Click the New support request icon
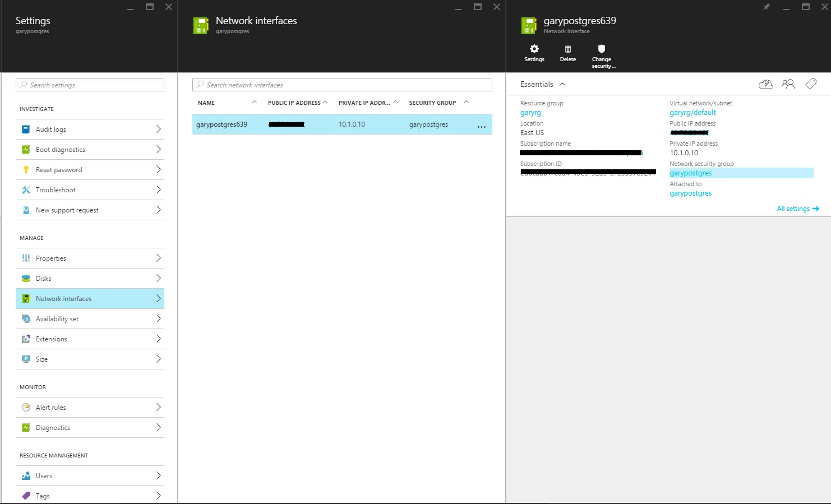Image resolution: width=831 pixels, height=504 pixels. tap(26, 210)
